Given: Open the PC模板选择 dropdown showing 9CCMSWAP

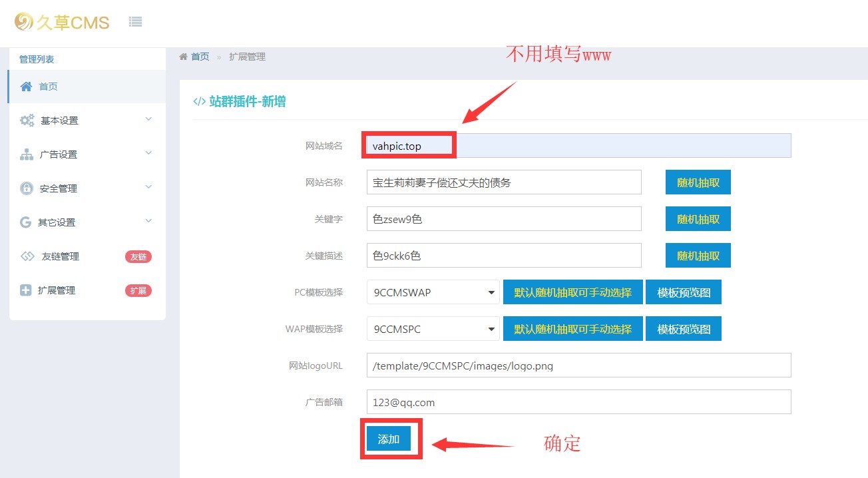Looking at the screenshot, I should [433, 292].
